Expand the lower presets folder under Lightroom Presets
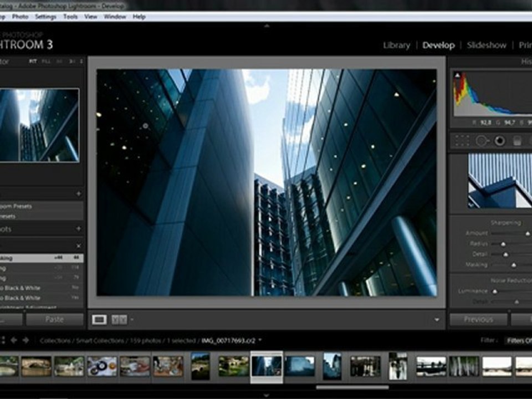The width and height of the screenshot is (532, 399). click(x=42, y=216)
